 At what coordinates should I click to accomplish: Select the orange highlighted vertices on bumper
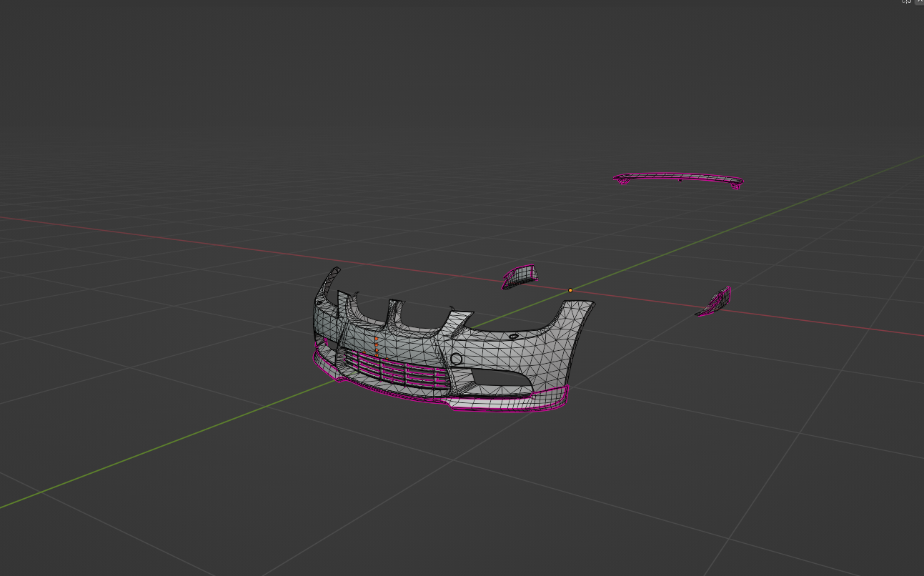pos(377,344)
